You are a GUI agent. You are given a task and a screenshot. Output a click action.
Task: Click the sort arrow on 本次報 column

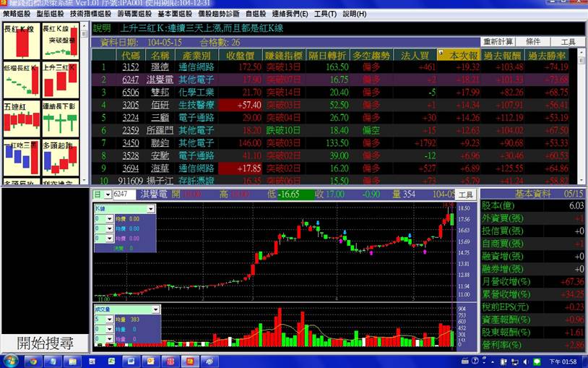point(441,54)
